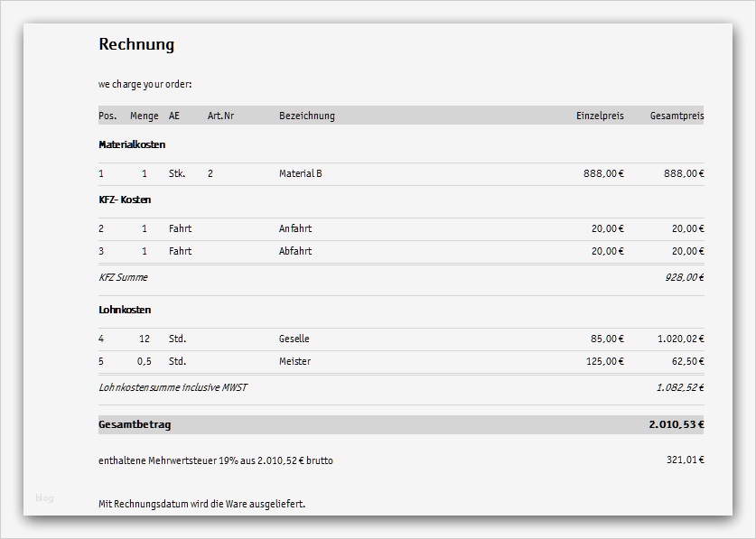Click the Material B description cell
This screenshot has height=539, width=756.
(301, 173)
